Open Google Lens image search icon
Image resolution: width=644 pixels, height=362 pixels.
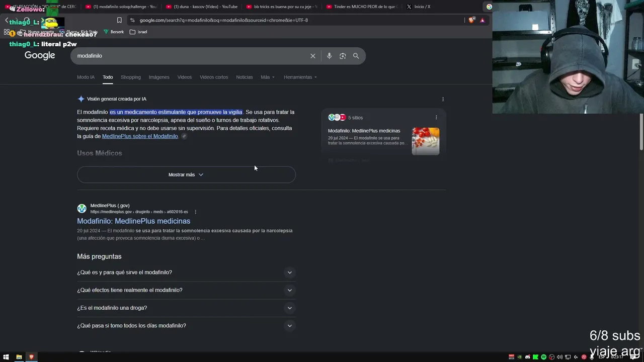coord(343,56)
